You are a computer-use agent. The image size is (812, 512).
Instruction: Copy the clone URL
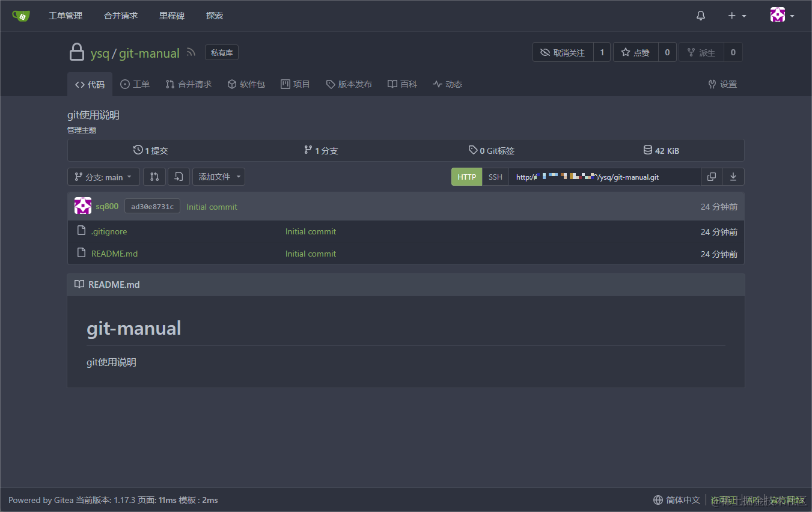click(x=712, y=177)
